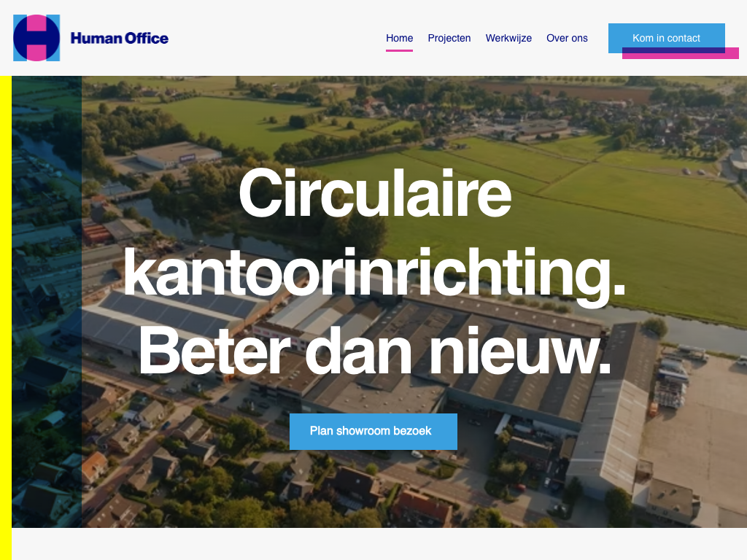This screenshot has width=747, height=560.
Task: Click the dark tinted strip on hero's left
Action: coord(47,302)
